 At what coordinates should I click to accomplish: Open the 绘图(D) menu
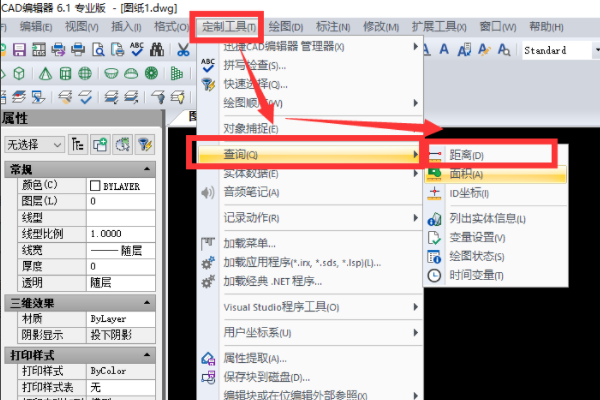coord(285,27)
